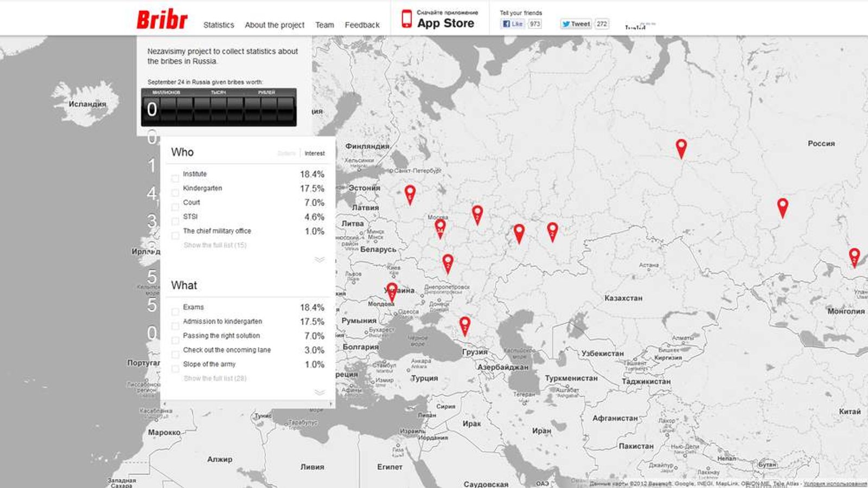This screenshot has height=488, width=868.
Task: Open the Feedback page link
Action: (362, 24)
